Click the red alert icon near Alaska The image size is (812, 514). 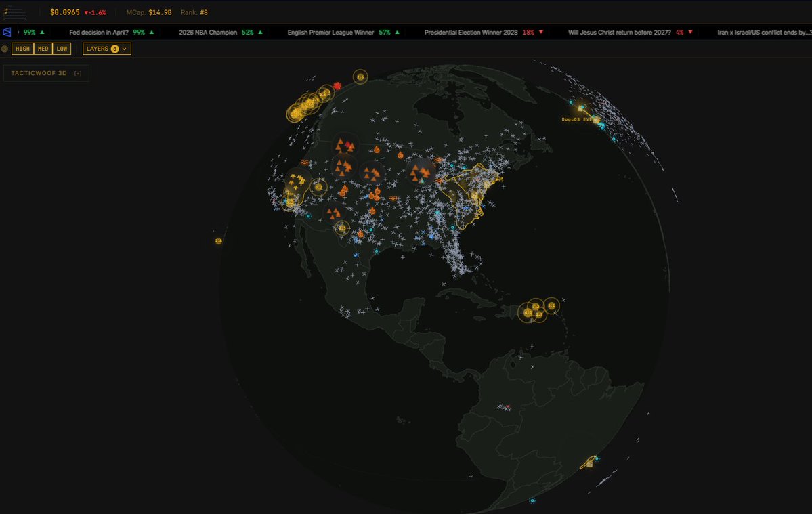point(337,85)
